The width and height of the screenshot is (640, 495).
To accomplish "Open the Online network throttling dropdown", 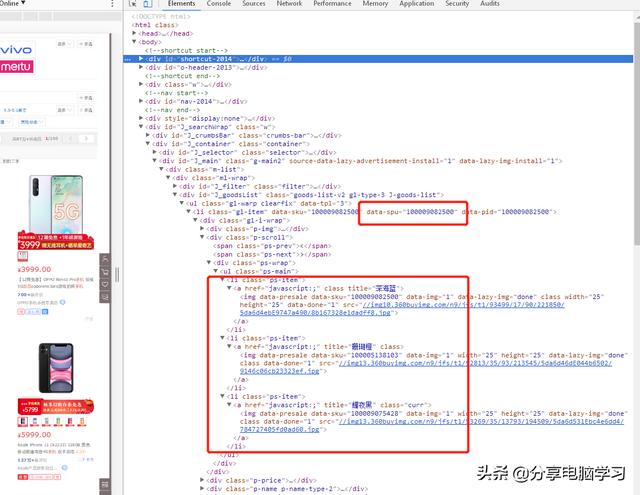I will tap(13, 3).
